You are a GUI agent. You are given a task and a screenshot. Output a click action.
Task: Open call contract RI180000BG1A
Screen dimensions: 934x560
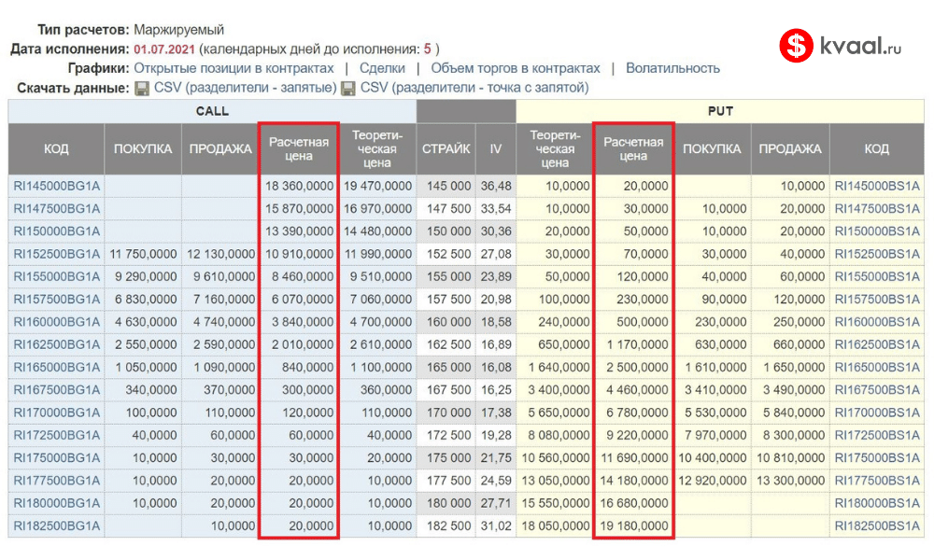click(57, 503)
